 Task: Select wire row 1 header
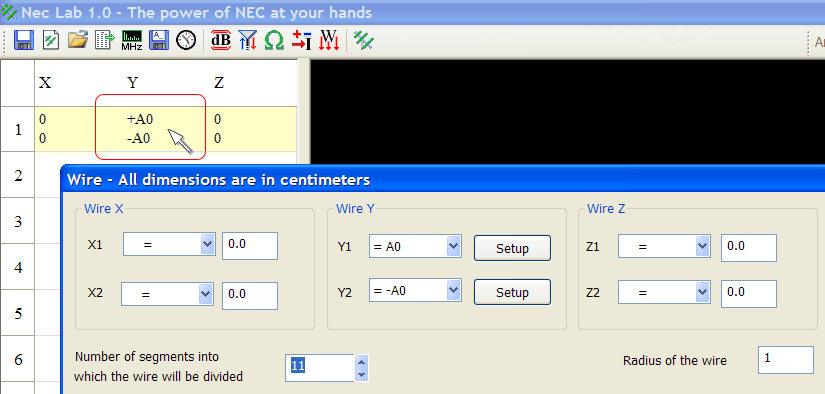point(17,129)
